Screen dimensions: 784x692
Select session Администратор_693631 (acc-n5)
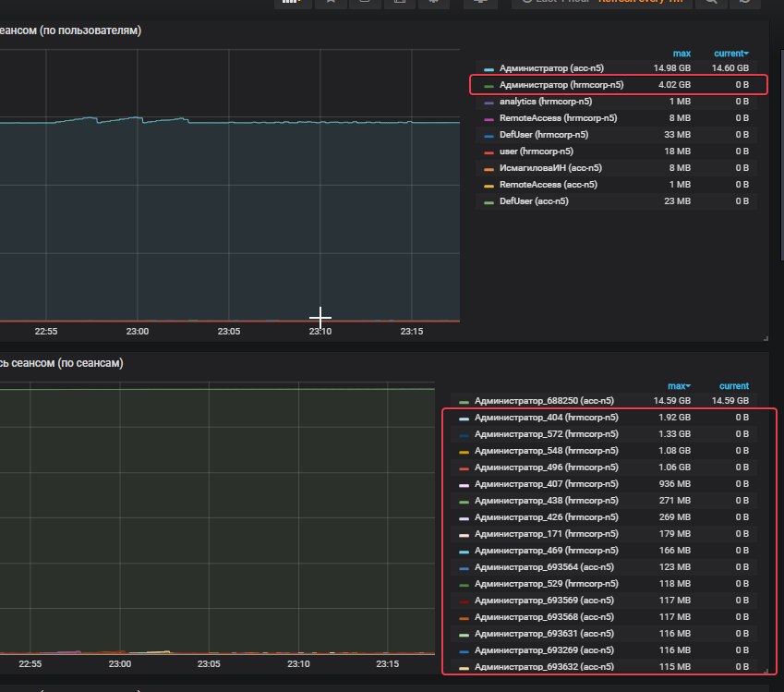(x=544, y=634)
